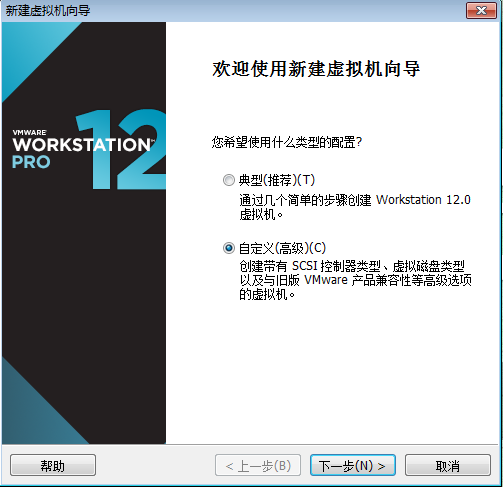Click the large 12 version graphic
The height and width of the screenshot is (487, 503).
(121, 149)
